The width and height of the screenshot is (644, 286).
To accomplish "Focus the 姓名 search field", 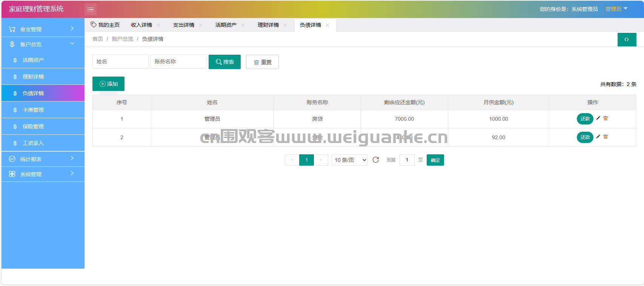I will (x=121, y=62).
